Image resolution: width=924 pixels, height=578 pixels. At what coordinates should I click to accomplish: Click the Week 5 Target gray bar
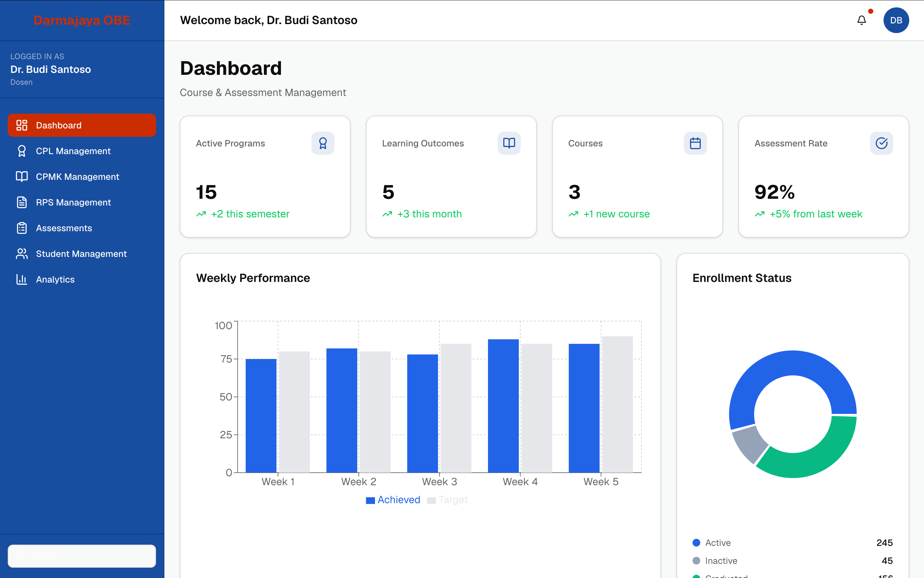click(617, 404)
